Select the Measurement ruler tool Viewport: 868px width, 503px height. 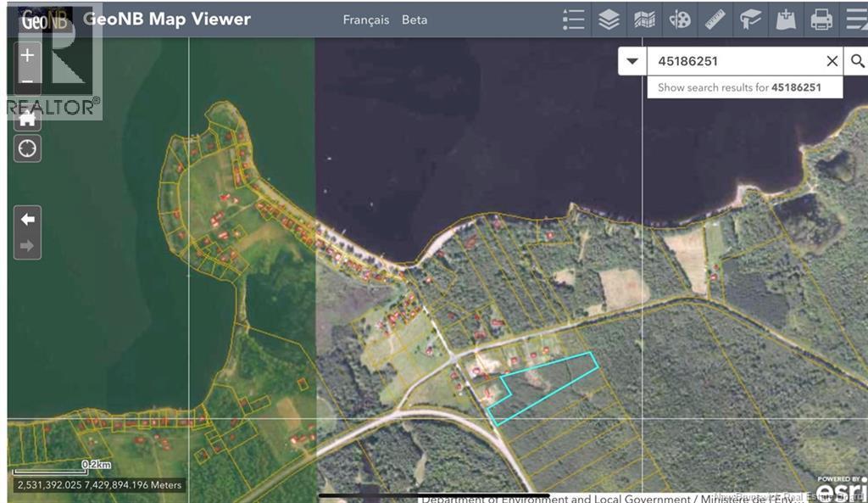click(x=715, y=19)
